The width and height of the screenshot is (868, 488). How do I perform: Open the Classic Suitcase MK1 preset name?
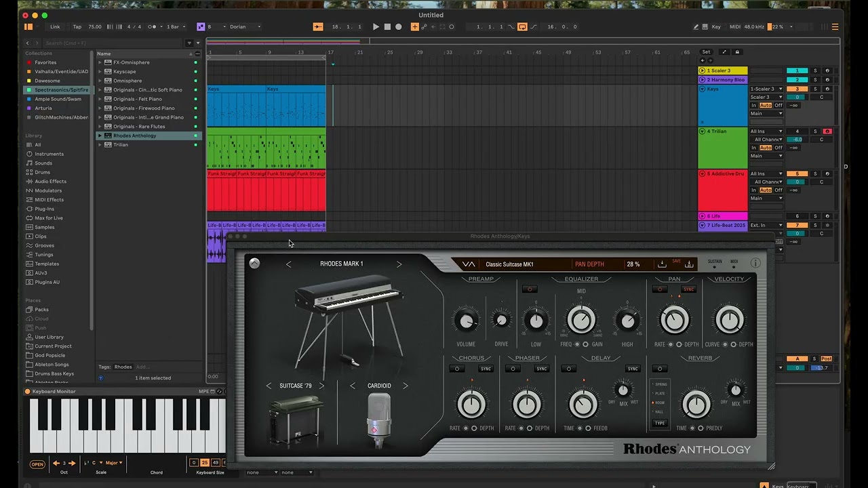point(509,264)
